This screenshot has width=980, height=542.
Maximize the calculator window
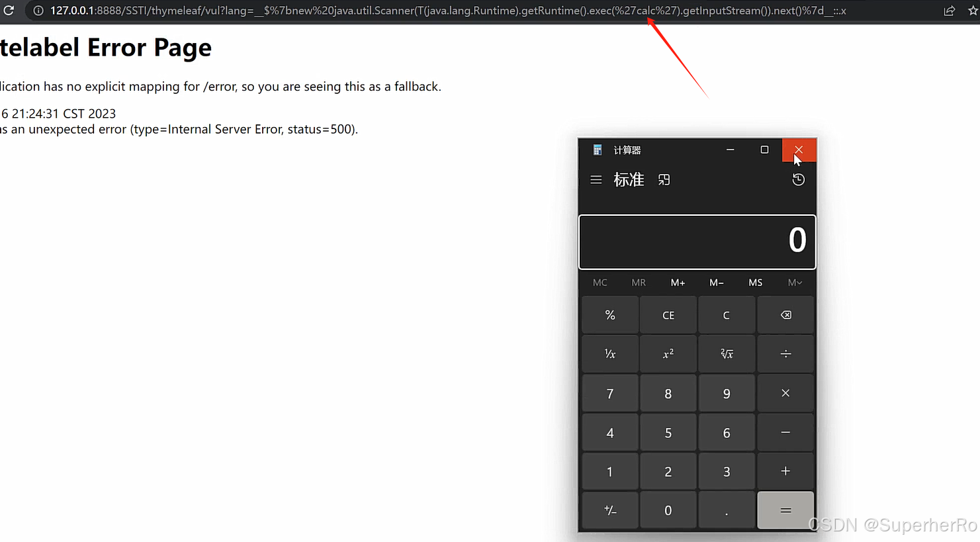coord(764,150)
